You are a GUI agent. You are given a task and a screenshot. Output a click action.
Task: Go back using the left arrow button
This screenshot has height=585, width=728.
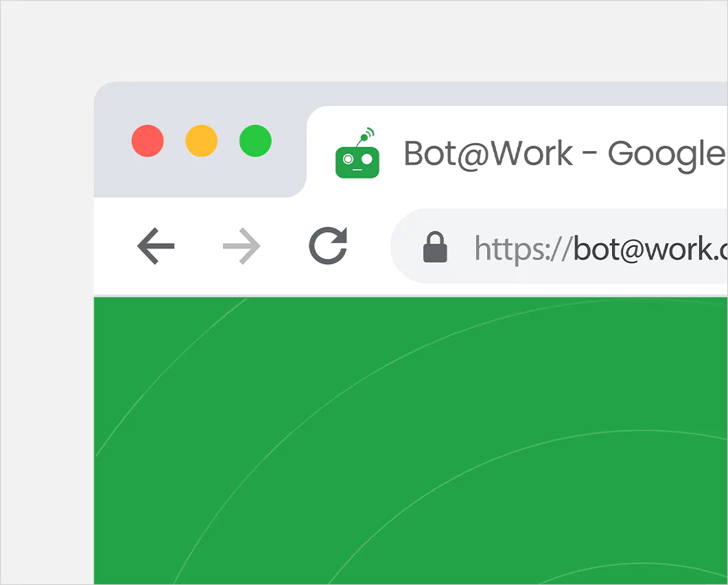[x=156, y=246]
